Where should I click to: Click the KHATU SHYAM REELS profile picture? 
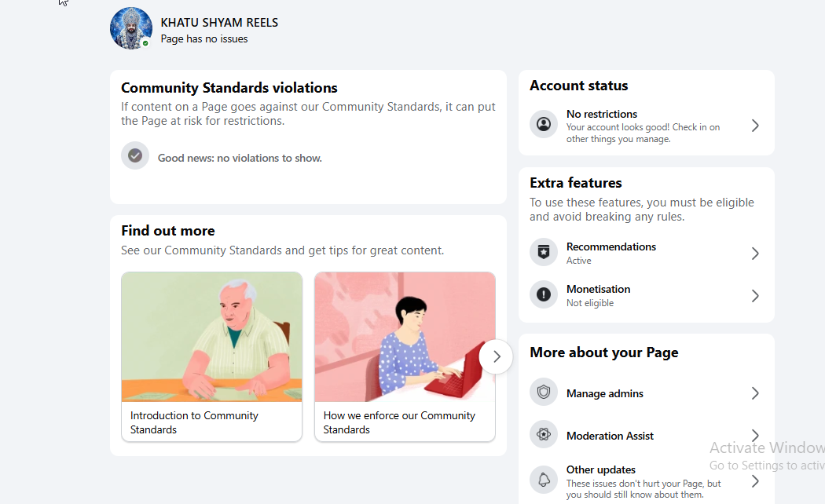pyautogui.click(x=131, y=28)
